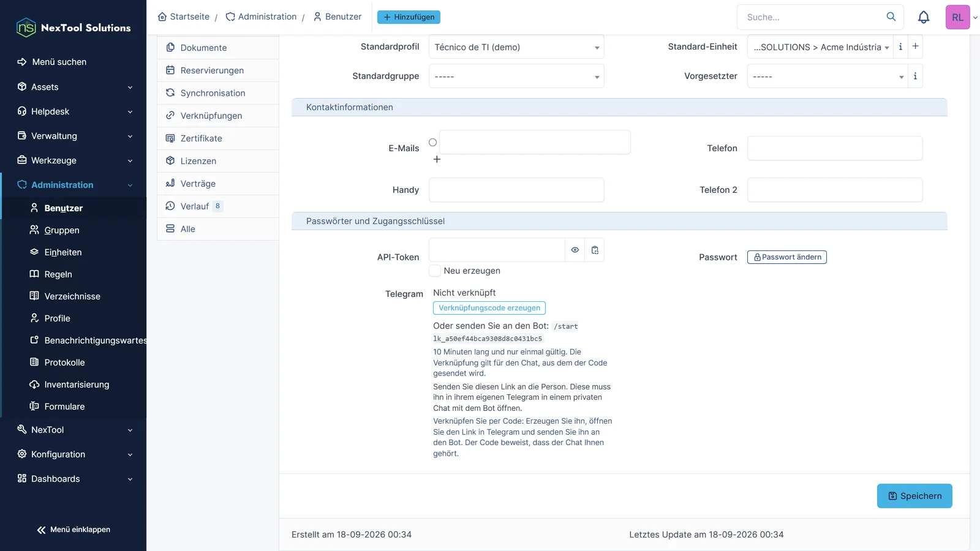Image resolution: width=980 pixels, height=551 pixels.
Task: Open the RL user avatar menu
Action: pyautogui.click(x=957, y=17)
